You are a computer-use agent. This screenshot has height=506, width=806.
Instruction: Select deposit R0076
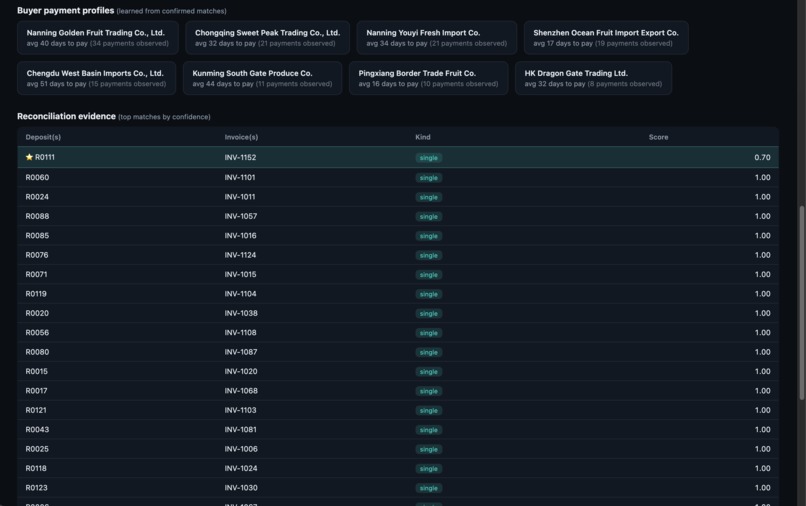[37, 255]
